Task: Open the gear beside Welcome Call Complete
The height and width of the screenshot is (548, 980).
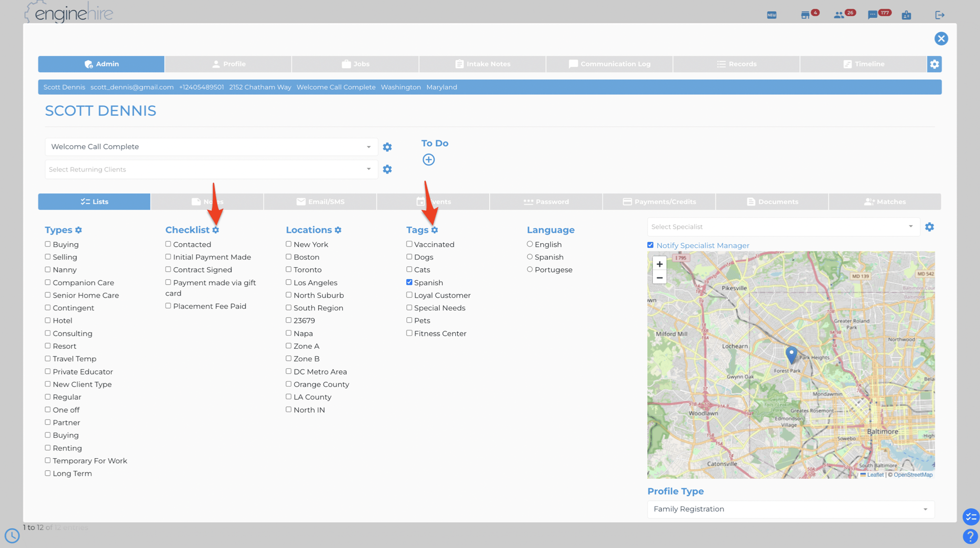Action: coord(387,147)
